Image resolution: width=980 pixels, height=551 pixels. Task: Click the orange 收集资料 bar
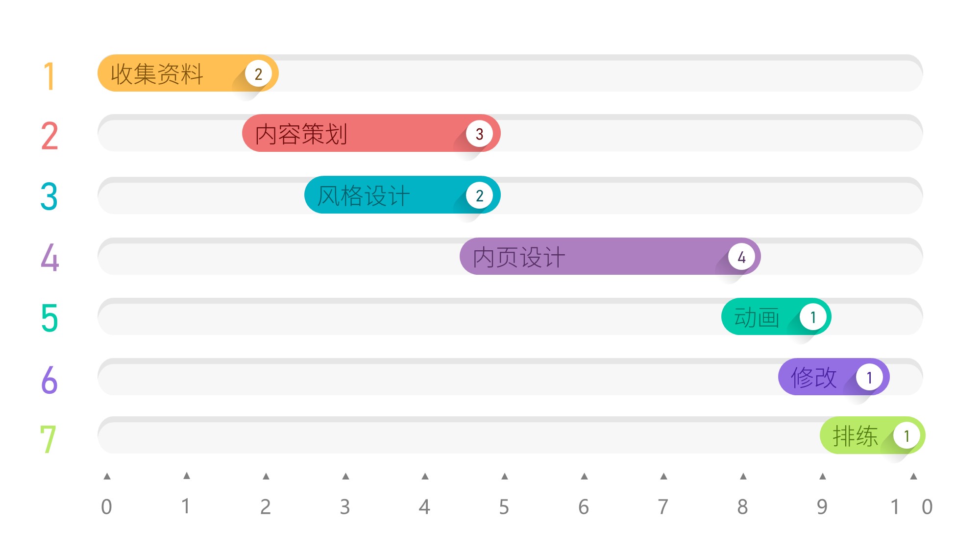[x=171, y=73]
